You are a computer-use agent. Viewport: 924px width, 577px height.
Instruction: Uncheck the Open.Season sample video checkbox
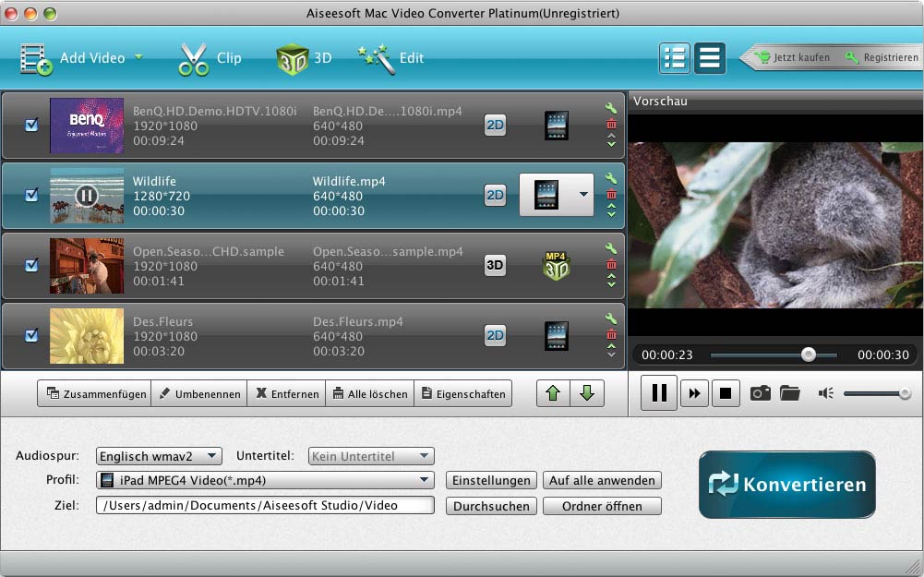click(x=31, y=265)
